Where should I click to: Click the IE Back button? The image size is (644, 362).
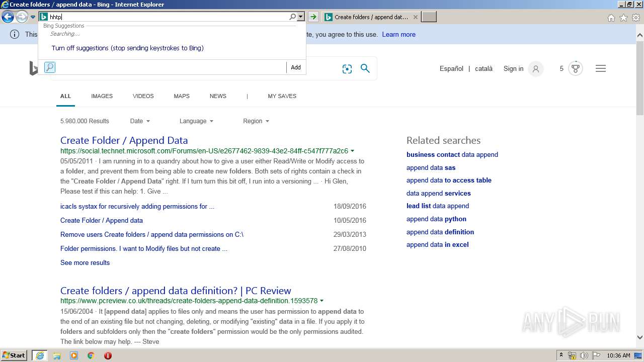pyautogui.click(x=8, y=17)
